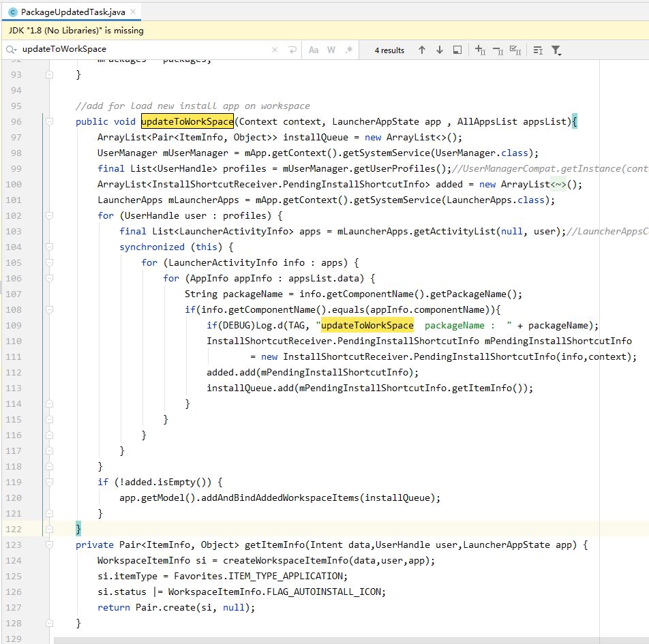The height and width of the screenshot is (644, 649).
Task: Collapse the for loop at line 102
Action: (49, 215)
